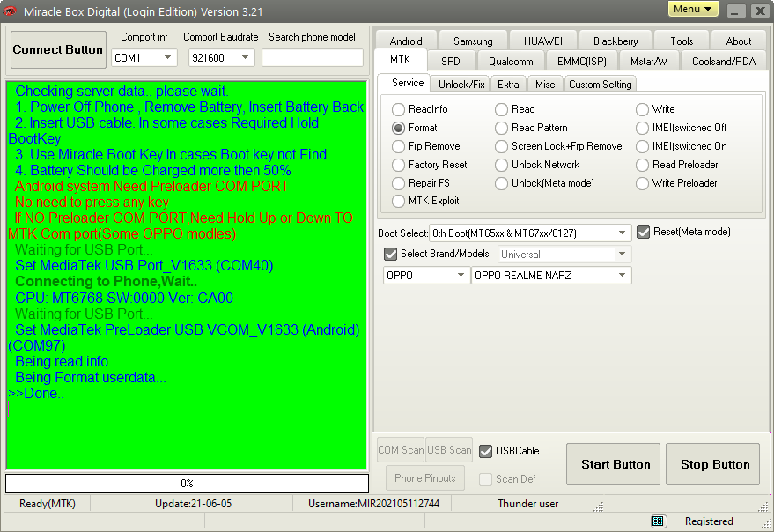The width and height of the screenshot is (774, 532).
Task: Click Username:MIR202105112744 in status bar
Action: [x=373, y=503]
